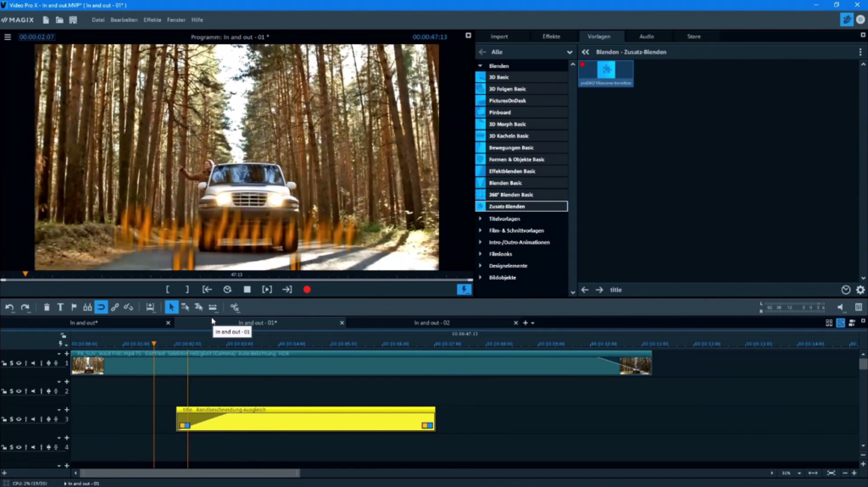
Task: Open the 'In and out - 02' timeline tab
Action: click(431, 323)
